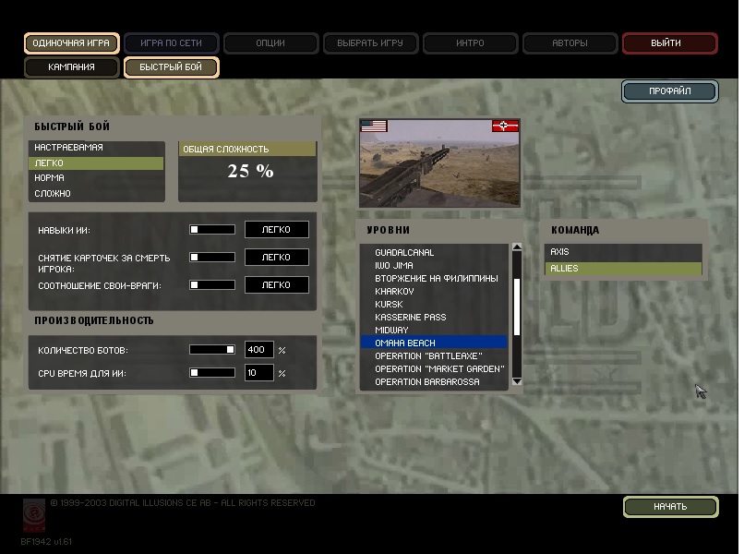Click the Omaha Beach map preview image
This screenshot has width=756, height=554.
439,163
